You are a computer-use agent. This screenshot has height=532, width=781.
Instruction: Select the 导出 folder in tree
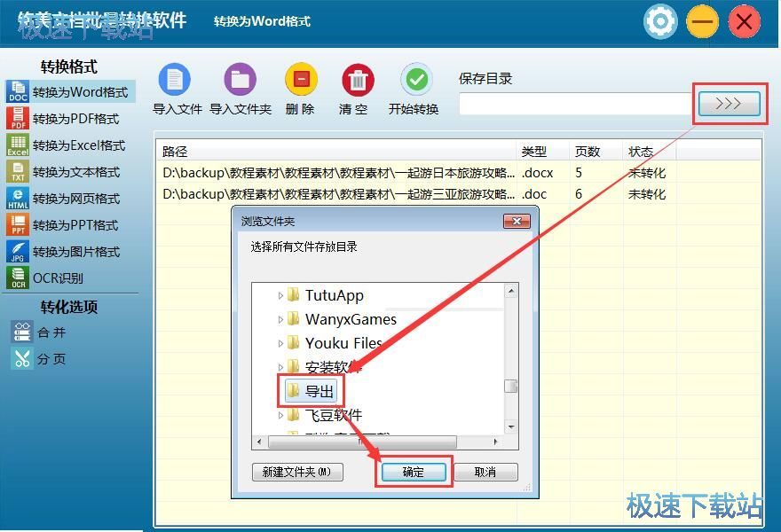[x=311, y=391]
